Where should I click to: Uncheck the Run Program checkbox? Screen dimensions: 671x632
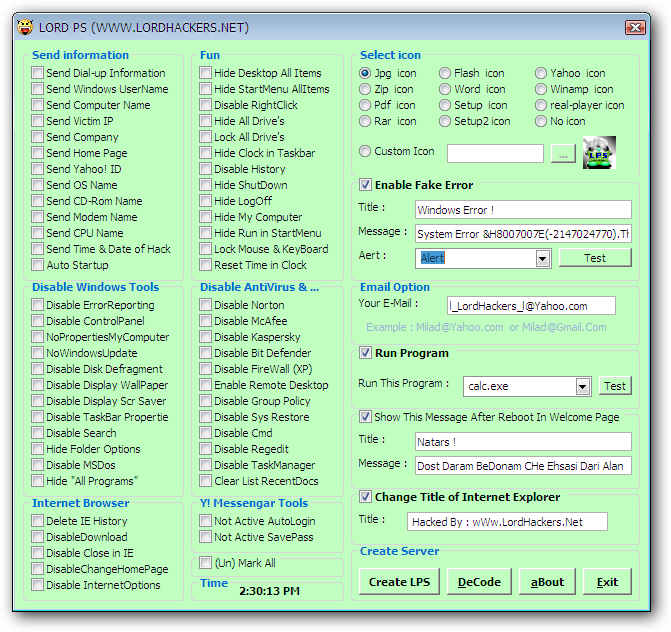tap(366, 353)
